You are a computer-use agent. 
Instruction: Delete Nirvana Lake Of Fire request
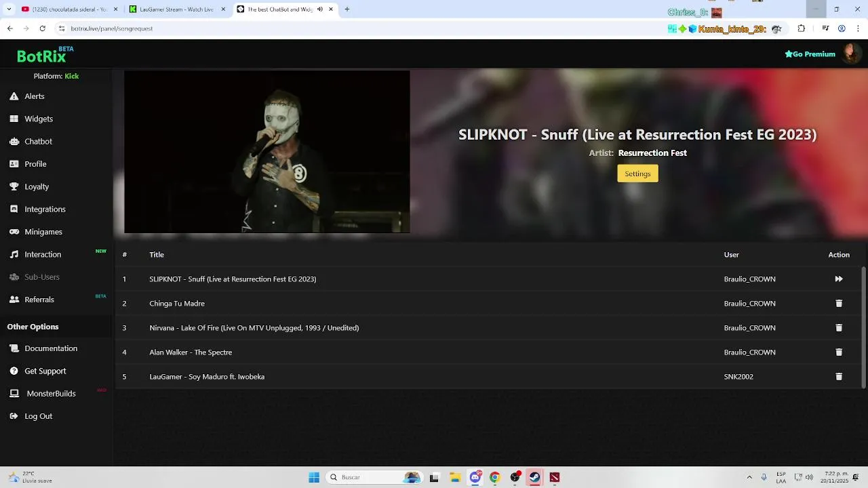839,328
